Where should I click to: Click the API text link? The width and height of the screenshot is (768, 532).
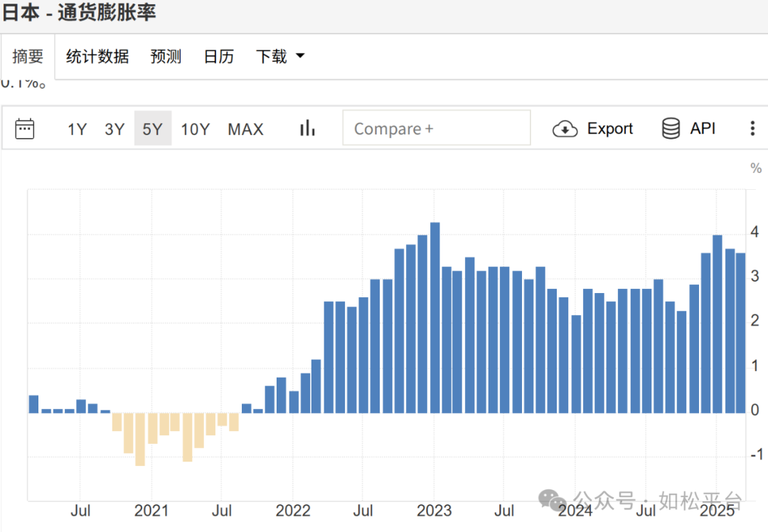pyautogui.click(x=703, y=129)
